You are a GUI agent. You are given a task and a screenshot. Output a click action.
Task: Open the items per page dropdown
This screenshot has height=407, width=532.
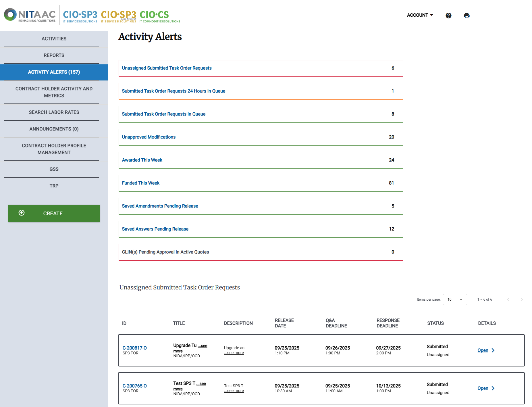pos(455,300)
